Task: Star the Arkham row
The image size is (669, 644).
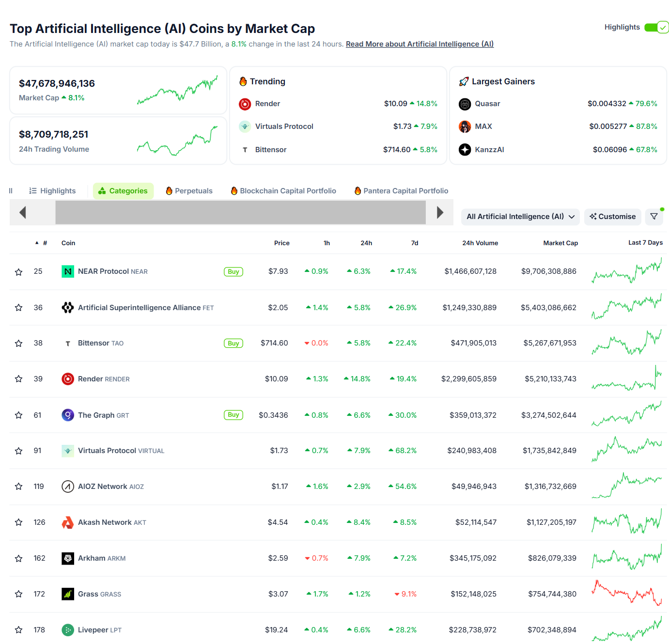Action: (19, 558)
